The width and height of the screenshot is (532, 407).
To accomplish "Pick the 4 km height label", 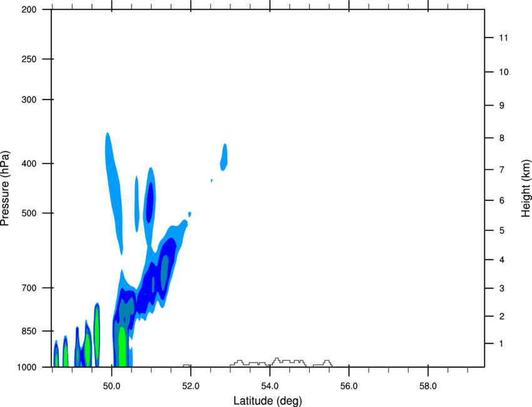I will tap(501, 260).
